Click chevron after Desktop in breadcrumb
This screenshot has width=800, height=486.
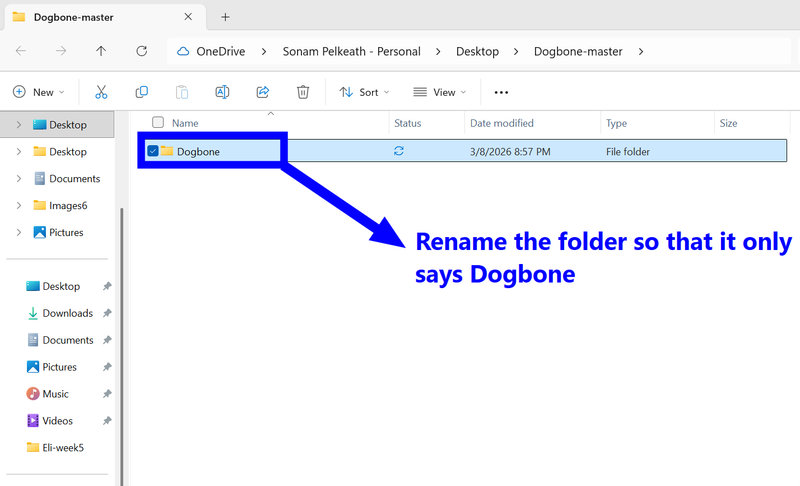[x=516, y=52]
